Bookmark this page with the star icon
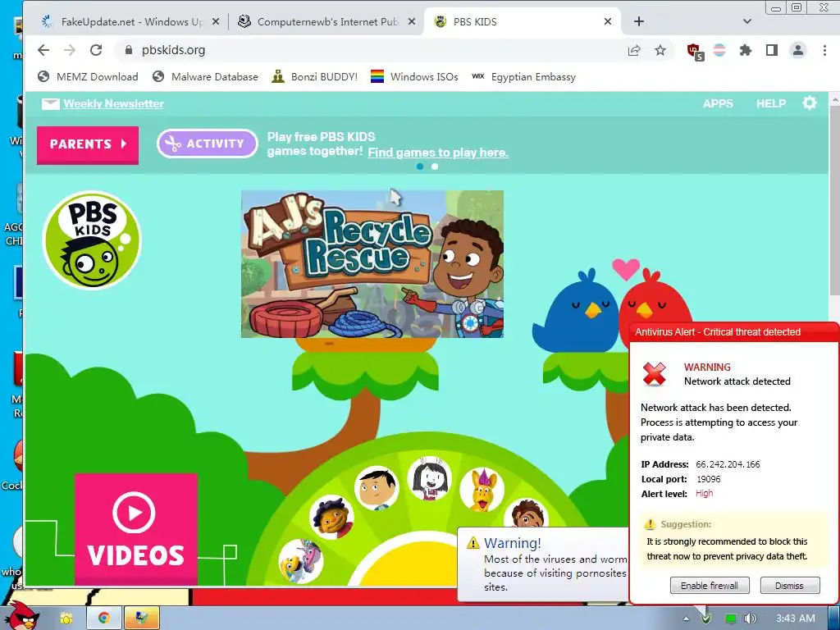Viewport: 840px width, 630px height. tap(660, 50)
